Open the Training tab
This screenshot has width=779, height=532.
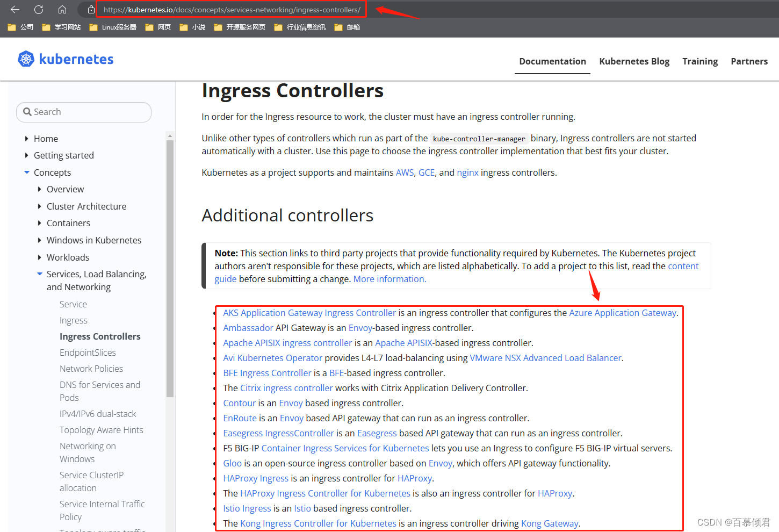coord(700,61)
